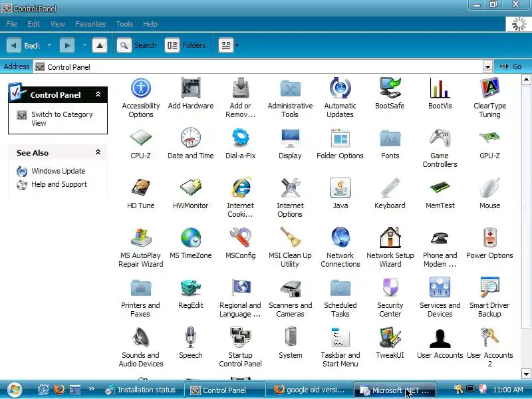Toggle the Folders pane button
Viewport: 532px width, 399px height.
(x=186, y=45)
